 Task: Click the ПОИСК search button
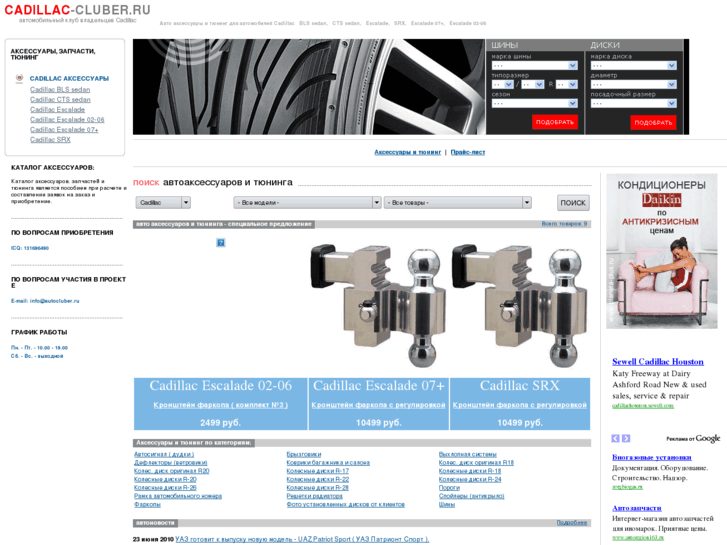coord(573,203)
